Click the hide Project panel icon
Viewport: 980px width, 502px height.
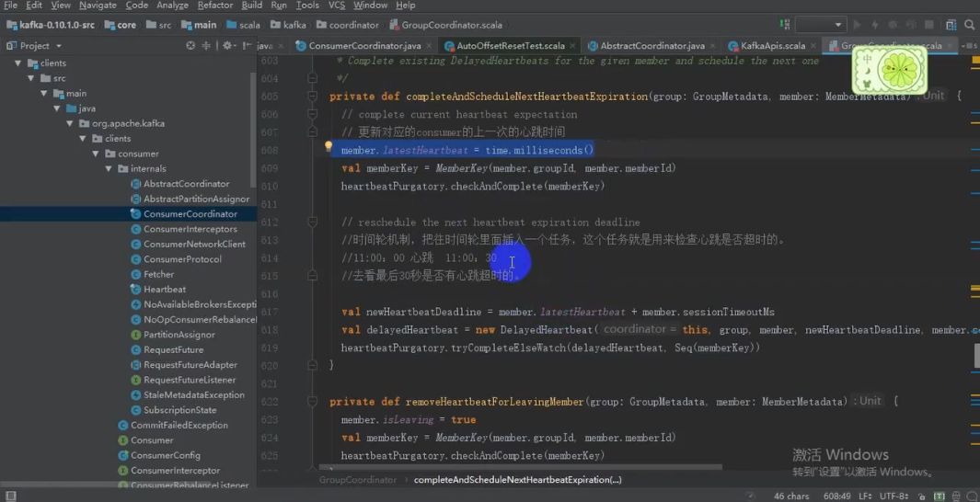245,46
